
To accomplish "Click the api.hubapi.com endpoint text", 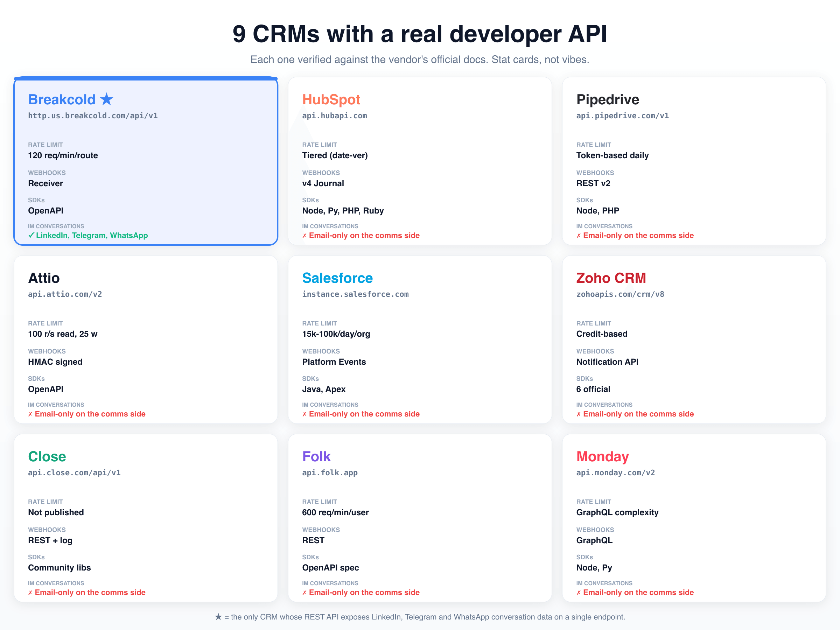I will pos(335,116).
